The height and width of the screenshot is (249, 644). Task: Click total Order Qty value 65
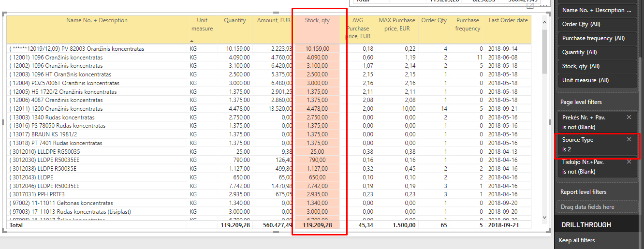(443, 225)
